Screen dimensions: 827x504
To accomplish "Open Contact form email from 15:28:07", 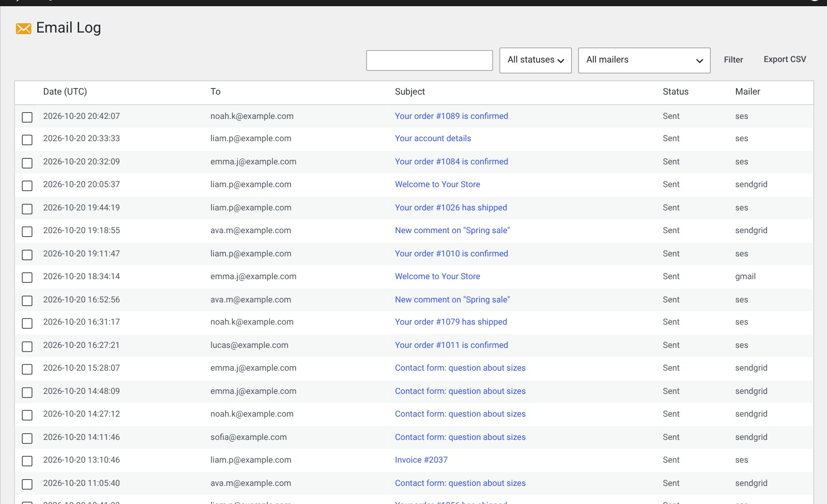I will pyautogui.click(x=460, y=368).
